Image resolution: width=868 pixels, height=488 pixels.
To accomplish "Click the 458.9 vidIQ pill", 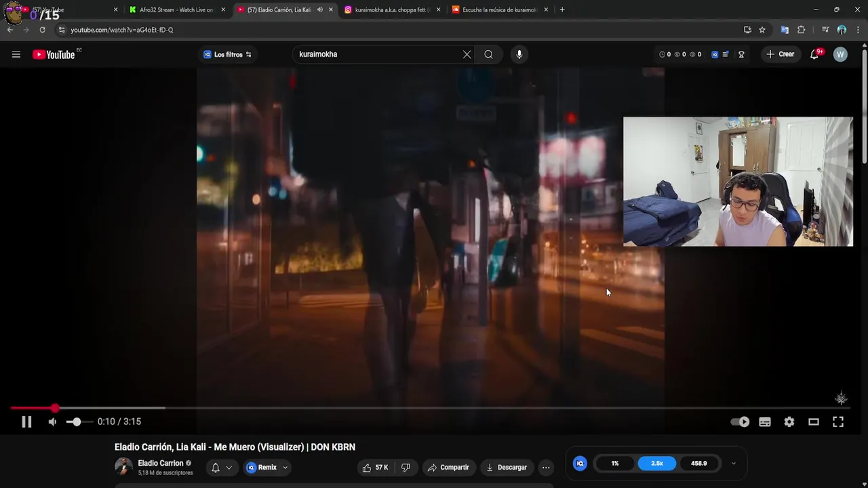I will click(699, 464).
